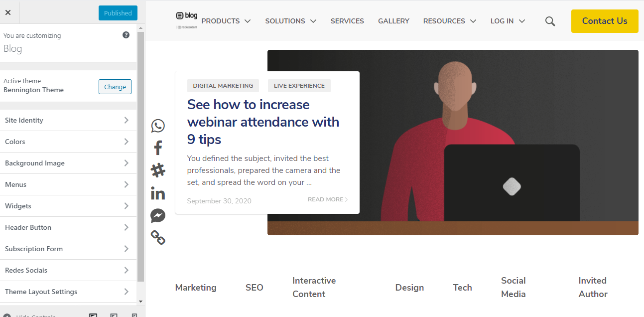Share the post on Facebook icon

[158, 148]
